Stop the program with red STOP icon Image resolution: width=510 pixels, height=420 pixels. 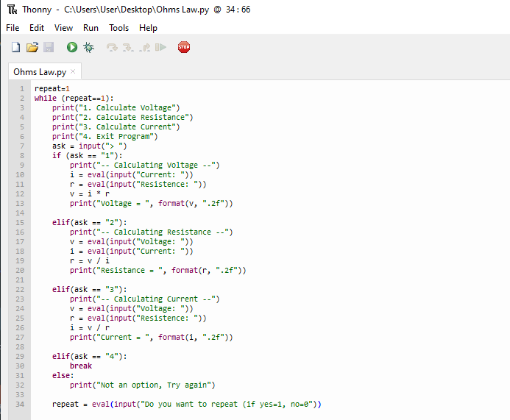pyautogui.click(x=184, y=47)
